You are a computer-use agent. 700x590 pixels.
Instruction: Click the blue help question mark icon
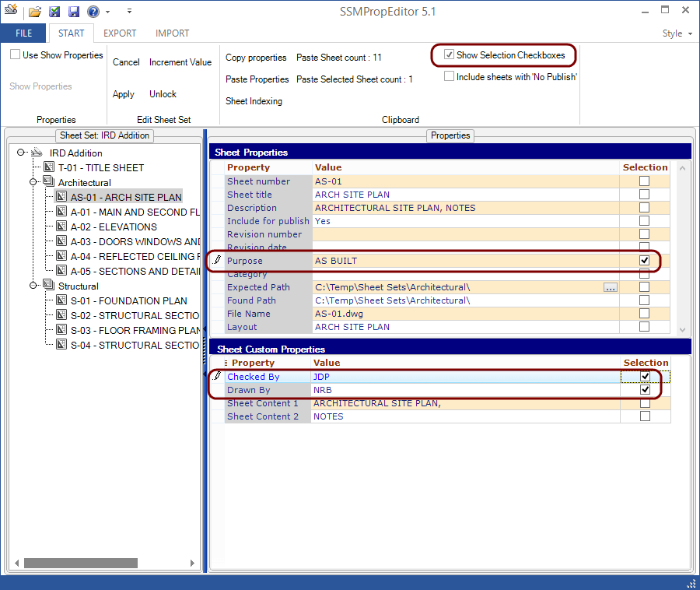(93, 12)
